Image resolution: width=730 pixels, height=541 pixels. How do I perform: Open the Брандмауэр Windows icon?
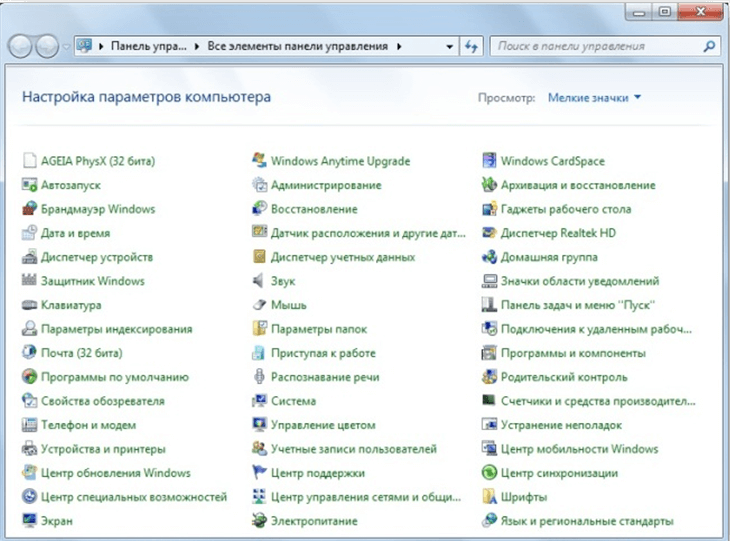coord(29,209)
